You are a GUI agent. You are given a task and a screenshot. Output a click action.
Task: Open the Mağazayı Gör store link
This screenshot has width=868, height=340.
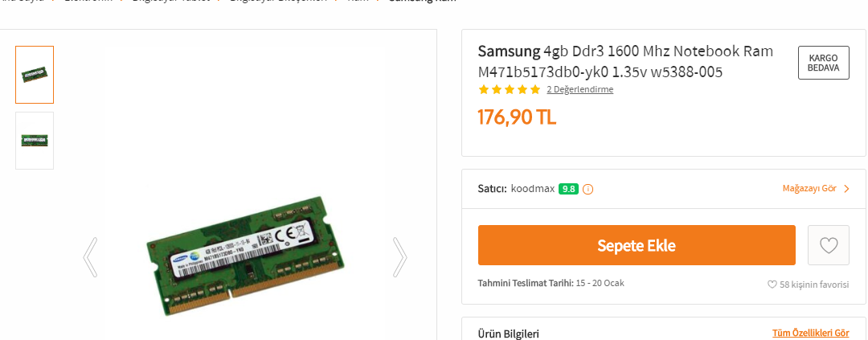[809, 189]
